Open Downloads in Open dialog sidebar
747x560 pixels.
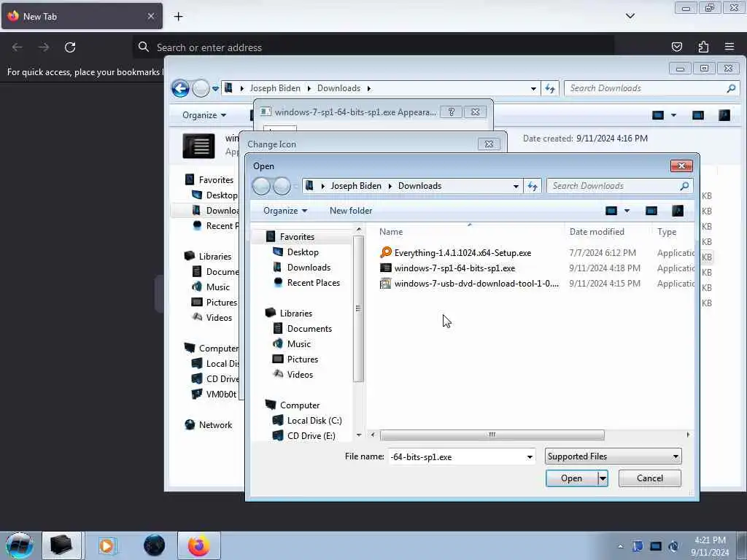309,267
